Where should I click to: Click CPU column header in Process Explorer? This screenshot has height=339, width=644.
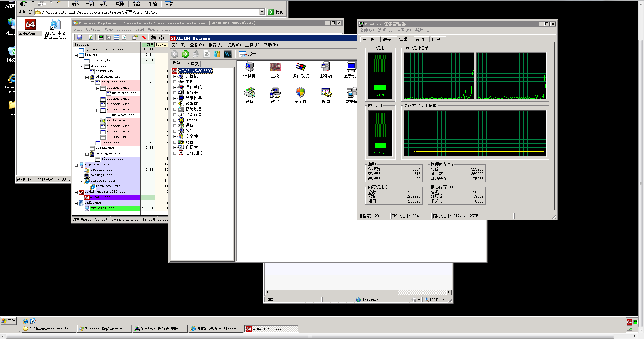[148, 44]
